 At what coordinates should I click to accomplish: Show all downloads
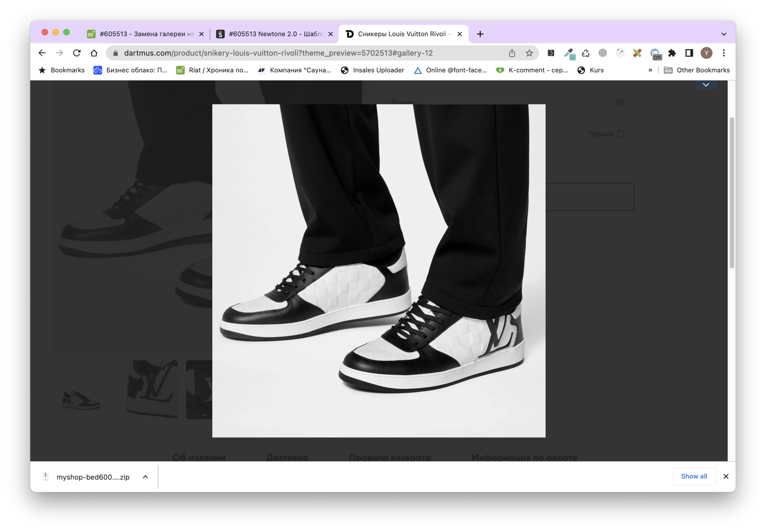(694, 476)
